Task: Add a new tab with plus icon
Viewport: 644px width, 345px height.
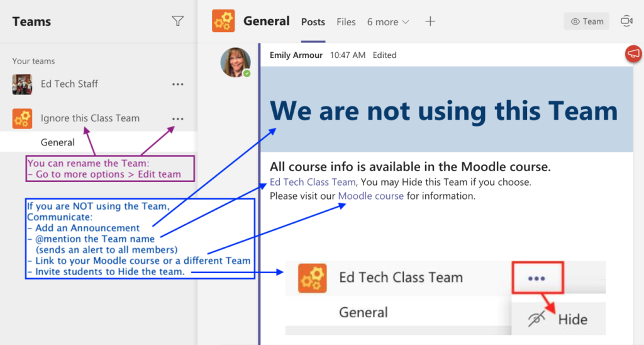Action: click(430, 21)
